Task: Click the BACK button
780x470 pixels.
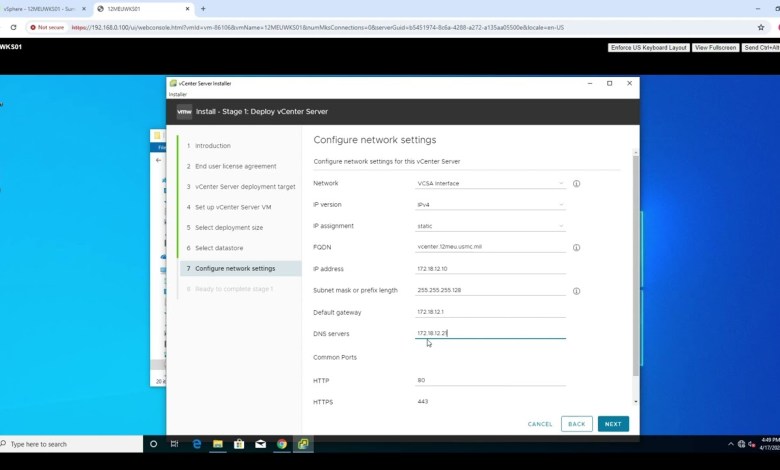Action: point(577,424)
